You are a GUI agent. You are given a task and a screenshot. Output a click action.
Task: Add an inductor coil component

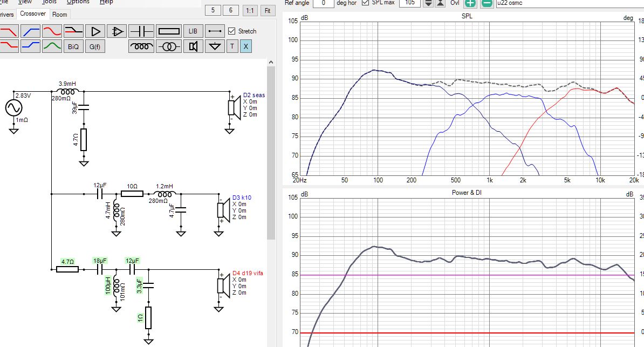coord(141,46)
